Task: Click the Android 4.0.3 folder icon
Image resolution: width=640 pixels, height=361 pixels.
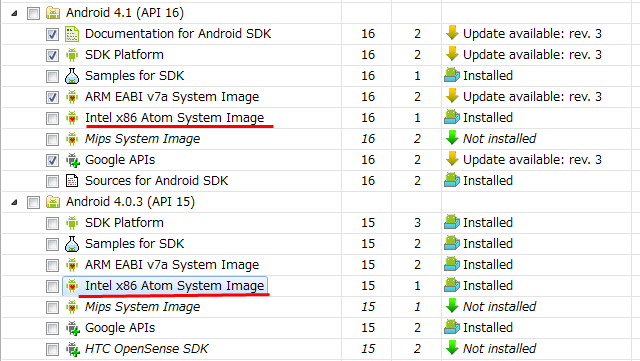Action: pyautogui.click(x=53, y=202)
